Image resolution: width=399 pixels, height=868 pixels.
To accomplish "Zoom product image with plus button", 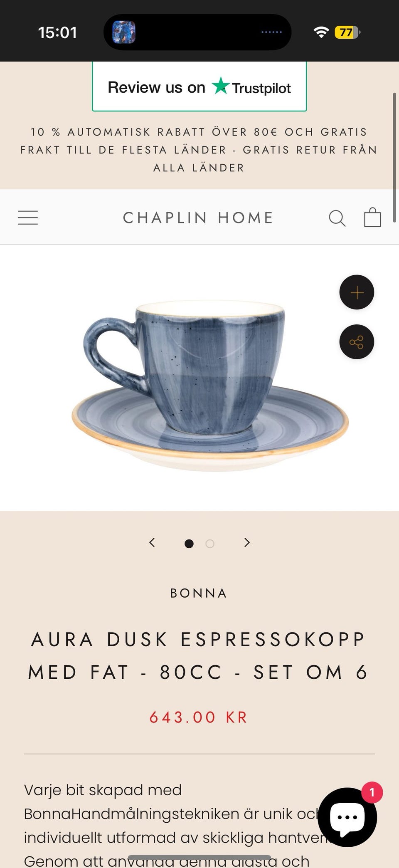I will [357, 292].
